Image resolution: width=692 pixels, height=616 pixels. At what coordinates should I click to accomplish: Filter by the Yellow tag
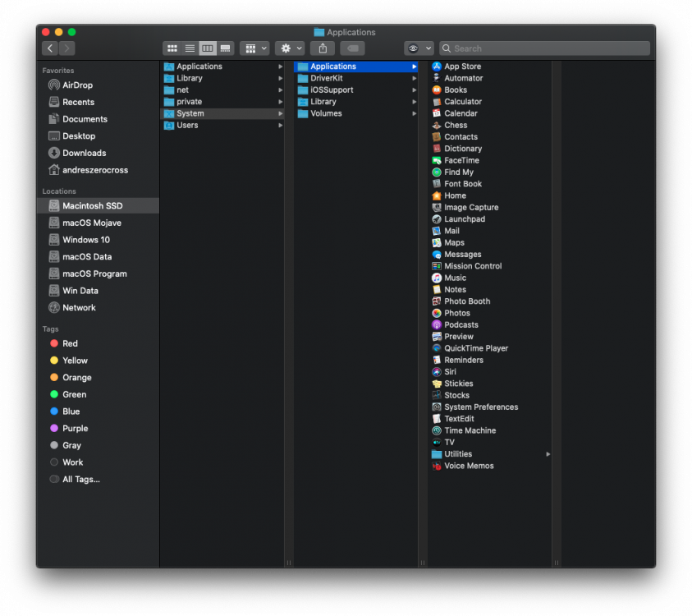(69, 360)
